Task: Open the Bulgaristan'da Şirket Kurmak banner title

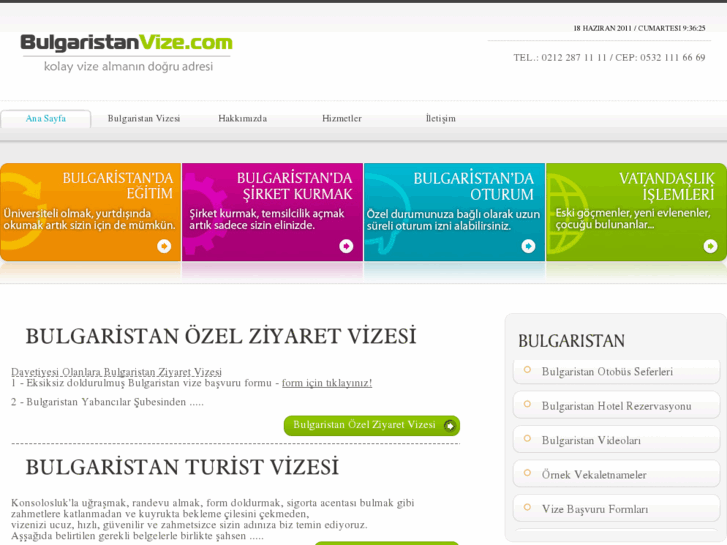Action: [294, 186]
